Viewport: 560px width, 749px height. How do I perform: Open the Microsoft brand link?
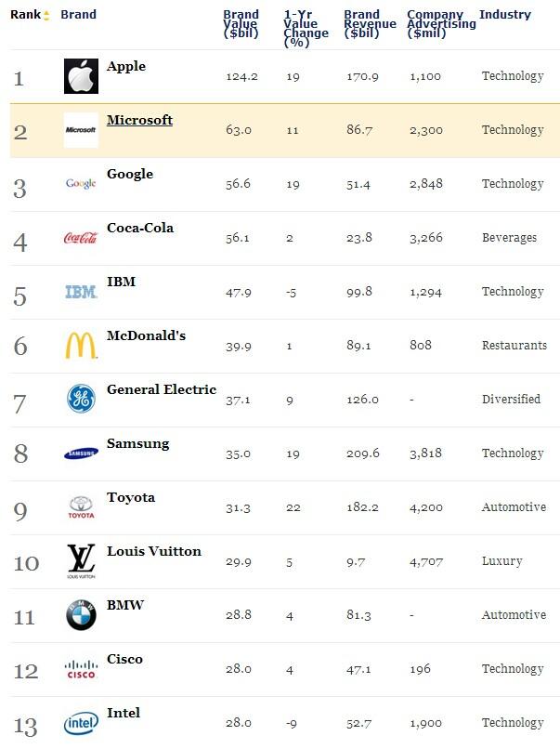pyautogui.click(x=139, y=120)
